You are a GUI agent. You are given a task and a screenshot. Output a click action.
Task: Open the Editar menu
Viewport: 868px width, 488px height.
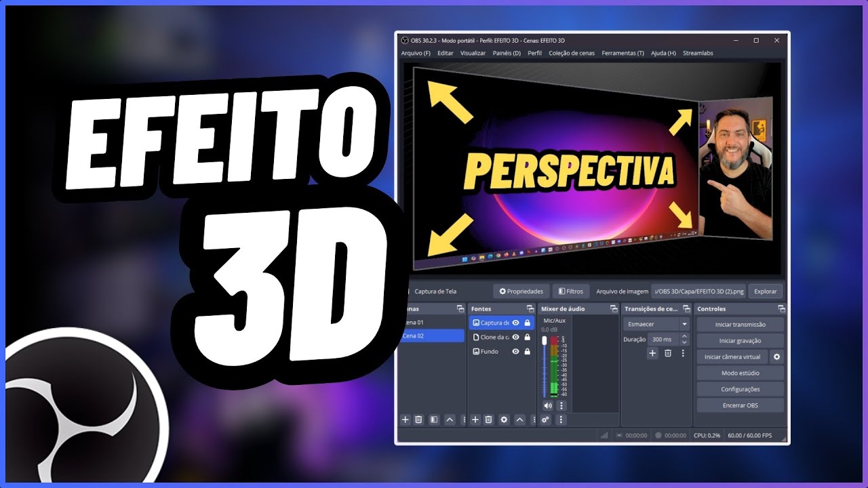446,53
